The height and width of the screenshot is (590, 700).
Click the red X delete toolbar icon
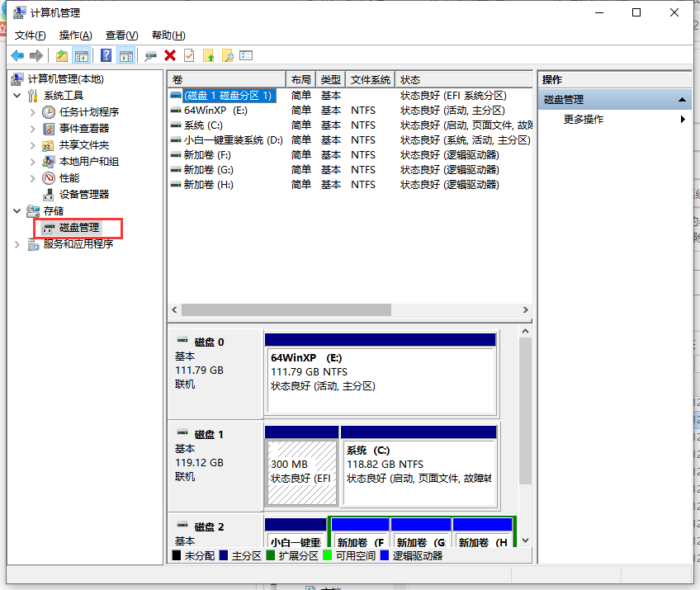pos(170,55)
